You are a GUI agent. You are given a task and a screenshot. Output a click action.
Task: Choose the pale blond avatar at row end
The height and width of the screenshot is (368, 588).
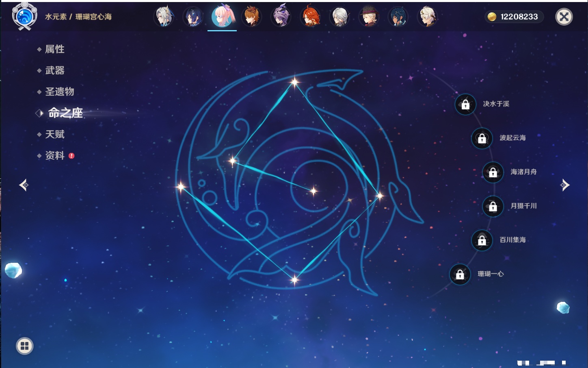pyautogui.click(x=427, y=17)
